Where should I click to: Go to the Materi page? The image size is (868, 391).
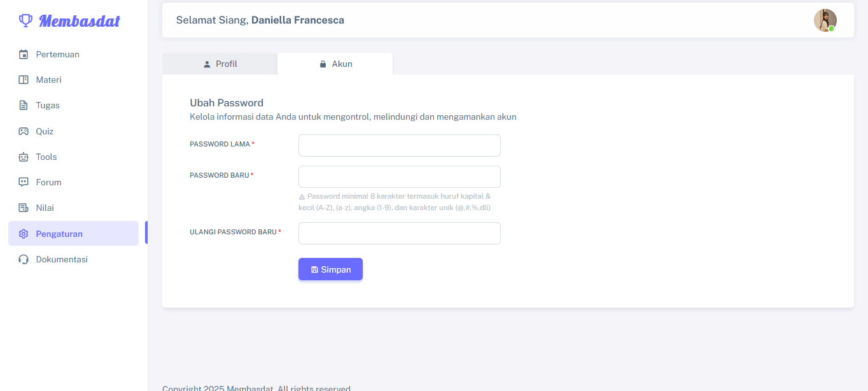[x=73, y=80]
